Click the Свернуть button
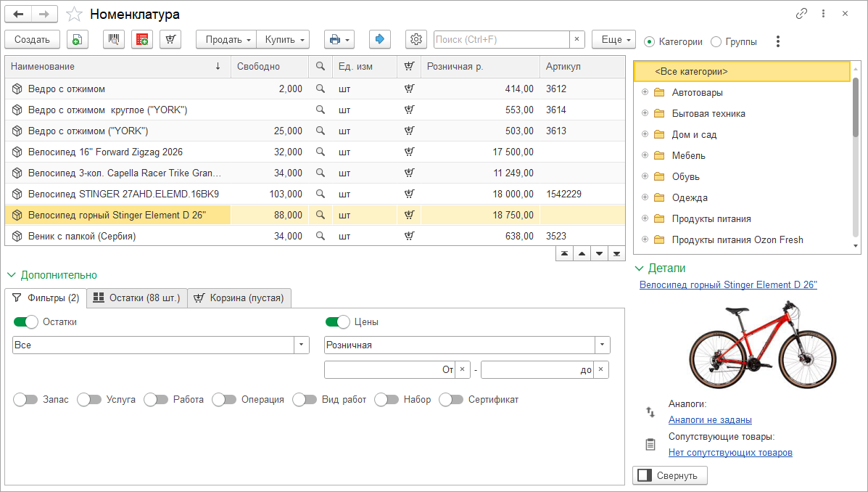868x492 pixels. (x=670, y=475)
